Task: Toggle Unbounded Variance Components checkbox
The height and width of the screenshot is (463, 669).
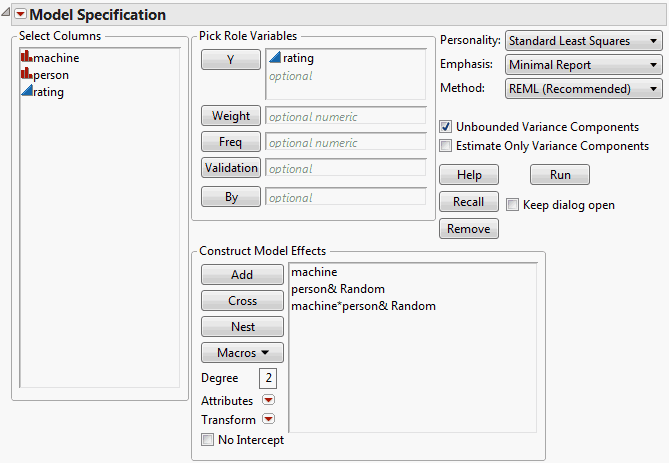Action: (x=446, y=127)
